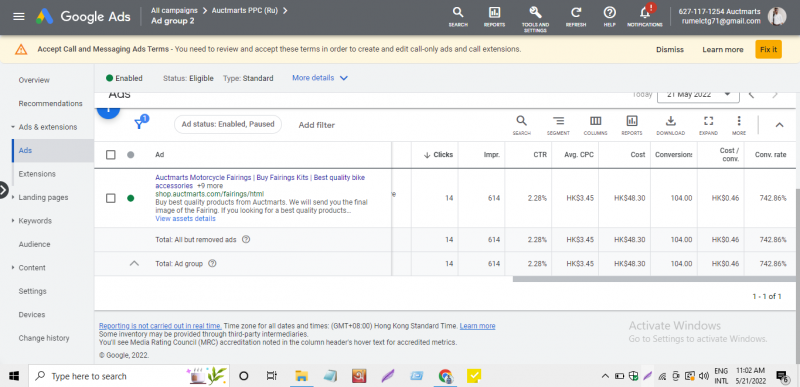The width and height of the screenshot is (800, 387).
Task: Open Notifications bell
Action: tap(645, 17)
